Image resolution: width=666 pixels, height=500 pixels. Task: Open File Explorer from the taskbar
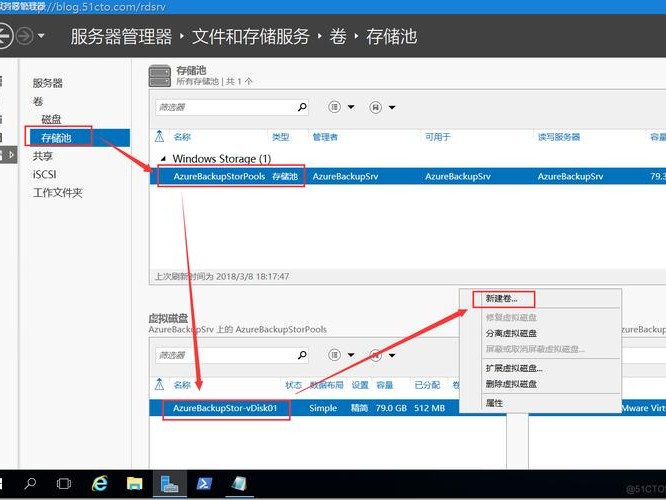coord(135,483)
